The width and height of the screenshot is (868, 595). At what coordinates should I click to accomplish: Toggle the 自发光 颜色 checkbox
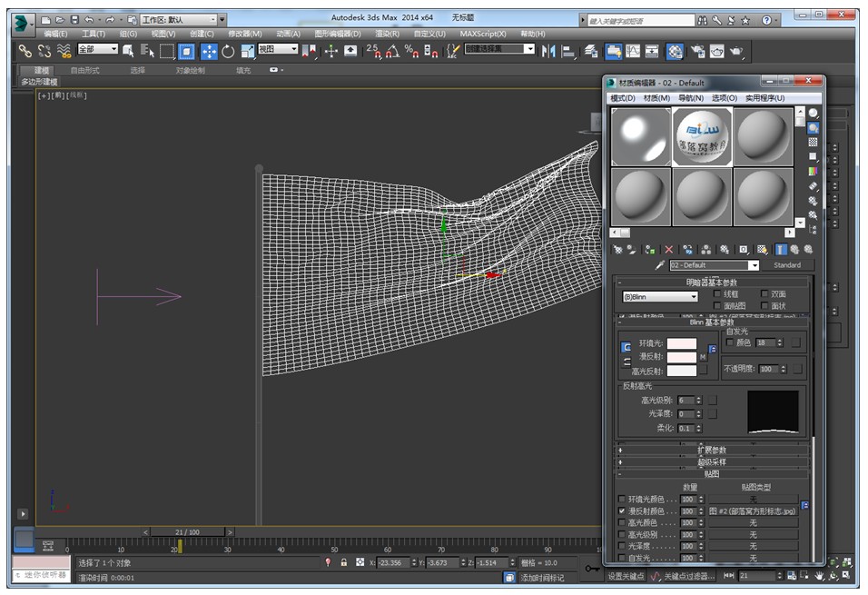coord(730,342)
